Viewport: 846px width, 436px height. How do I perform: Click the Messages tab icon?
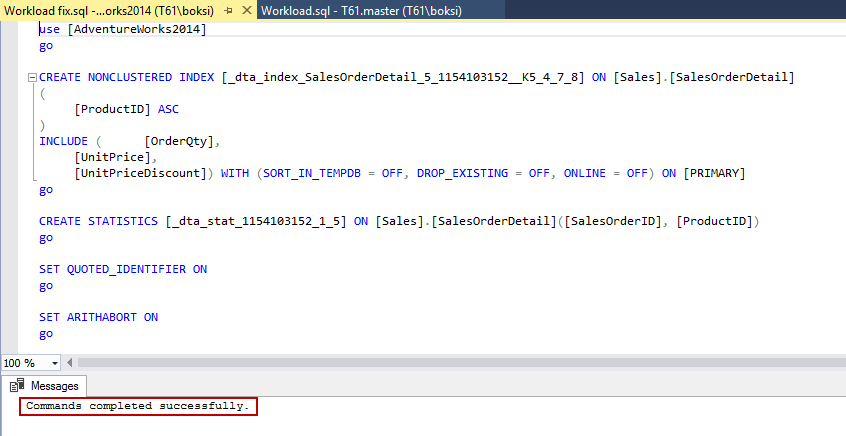coord(17,385)
